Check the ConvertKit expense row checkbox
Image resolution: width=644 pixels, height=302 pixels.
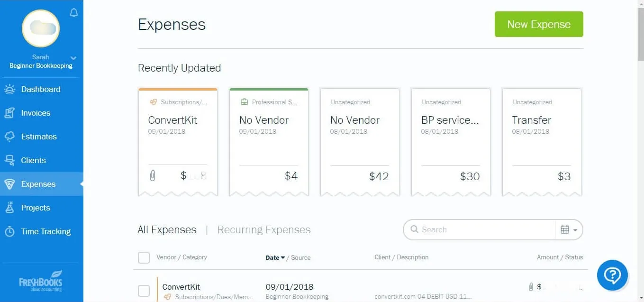144,291
